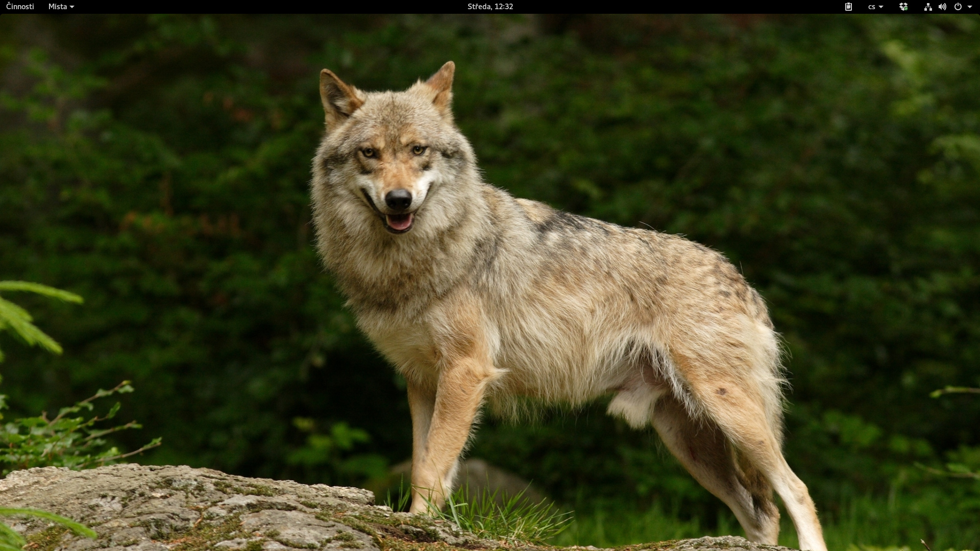Open the wired network status icon
The width and height of the screenshot is (980, 551).
(928, 7)
